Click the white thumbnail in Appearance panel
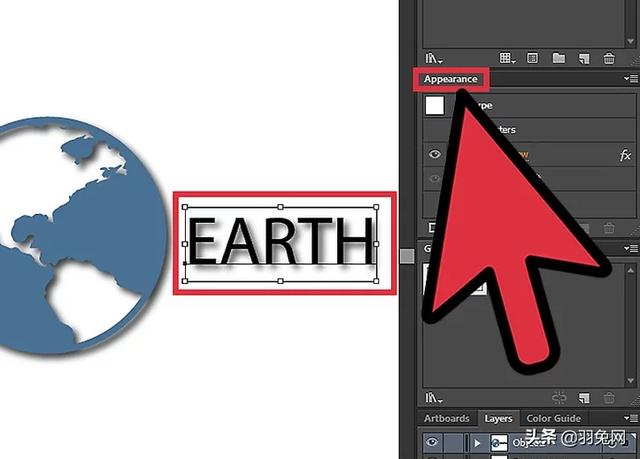The image size is (640, 459). coord(435,106)
